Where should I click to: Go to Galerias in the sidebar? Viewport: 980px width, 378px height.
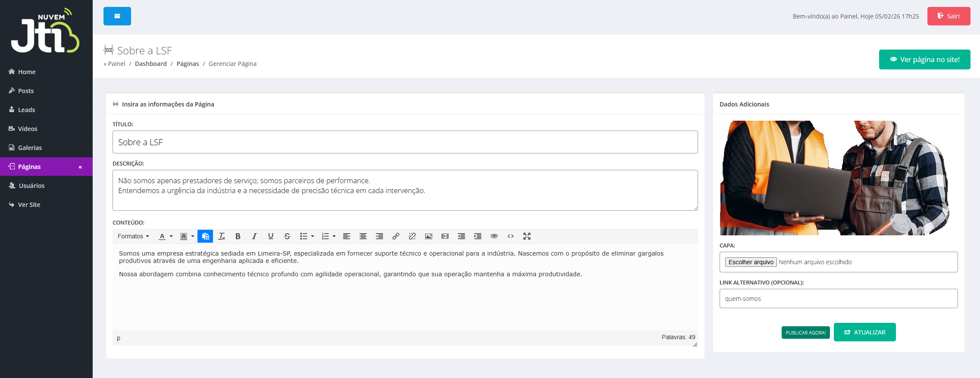click(30, 148)
